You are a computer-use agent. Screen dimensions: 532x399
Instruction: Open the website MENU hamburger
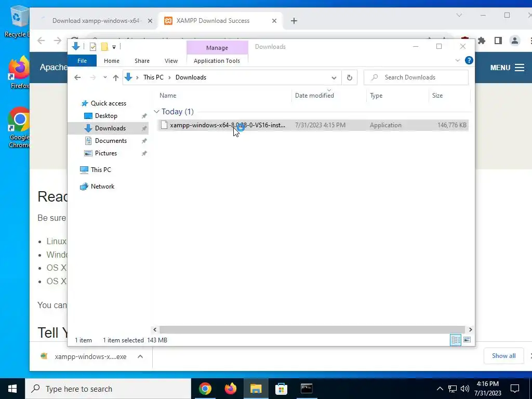[507, 68]
